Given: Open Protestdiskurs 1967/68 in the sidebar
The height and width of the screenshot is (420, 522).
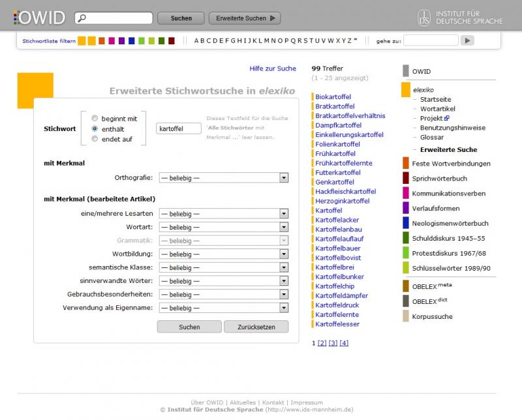Looking at the screenshot, I should click(449, 254).
